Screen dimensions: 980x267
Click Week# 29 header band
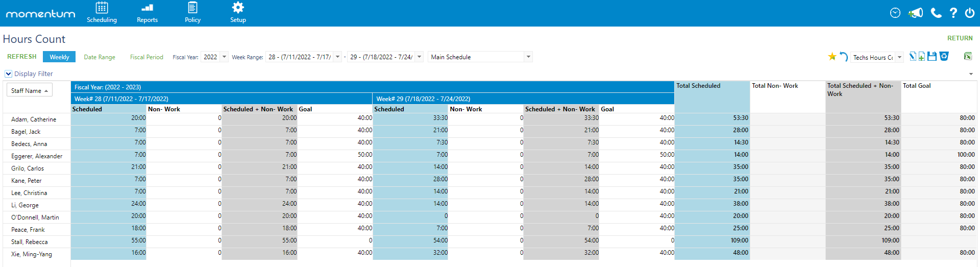tap(524, 99)
